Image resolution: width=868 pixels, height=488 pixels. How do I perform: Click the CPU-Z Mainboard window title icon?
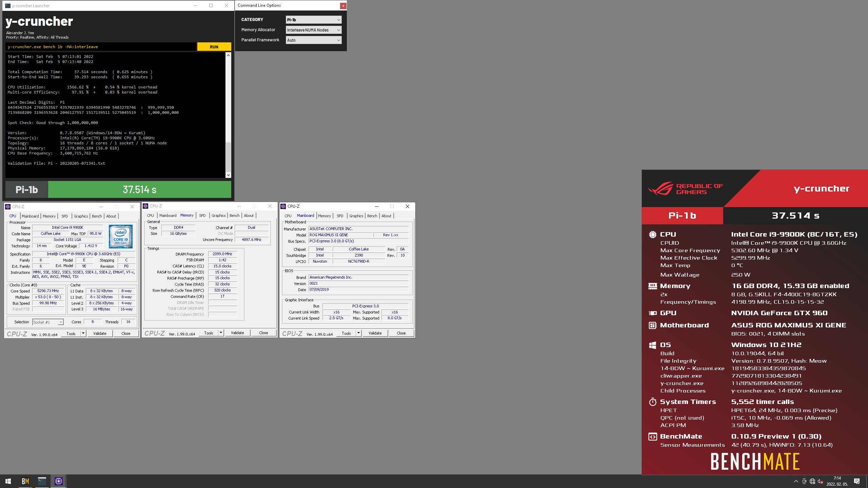pos(283,206)
